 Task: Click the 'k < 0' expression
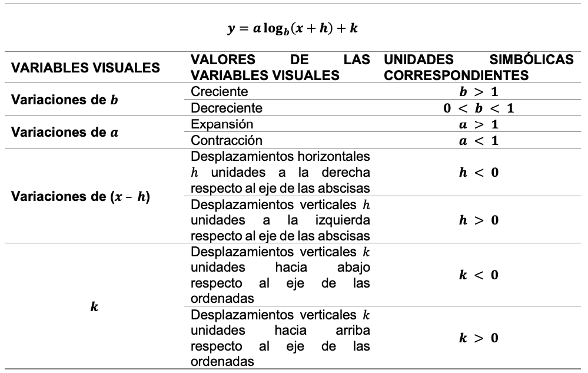tap(478, 275)
